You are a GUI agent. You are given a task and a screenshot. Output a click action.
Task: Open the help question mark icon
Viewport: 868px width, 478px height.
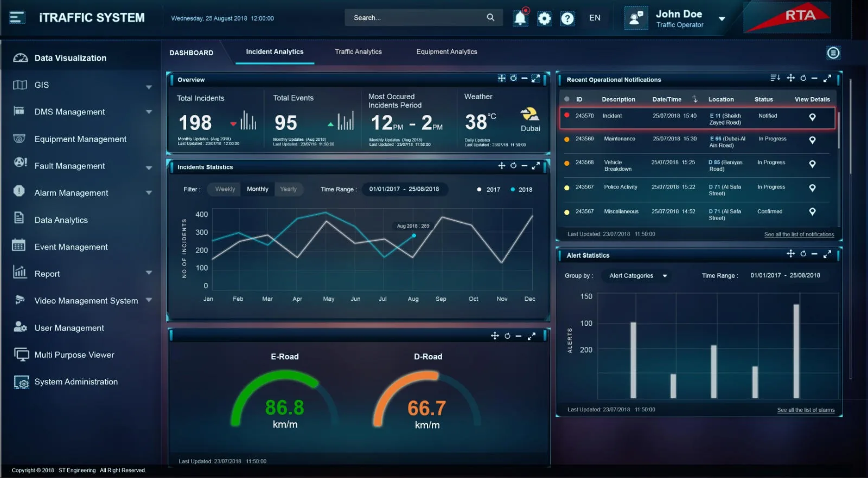567,18
